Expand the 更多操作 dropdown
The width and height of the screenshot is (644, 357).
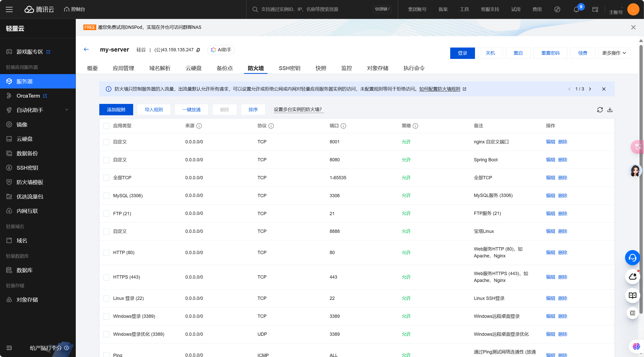coord(614,53)
